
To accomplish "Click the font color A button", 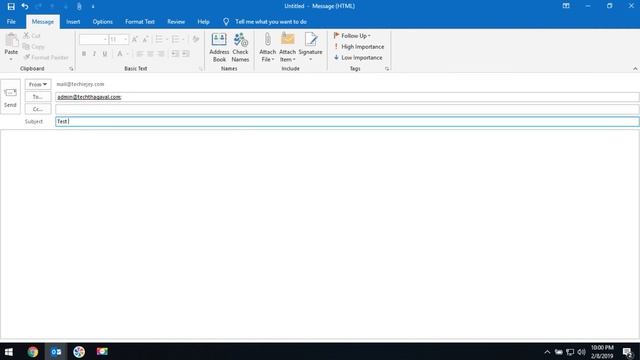I will point(120,53).
